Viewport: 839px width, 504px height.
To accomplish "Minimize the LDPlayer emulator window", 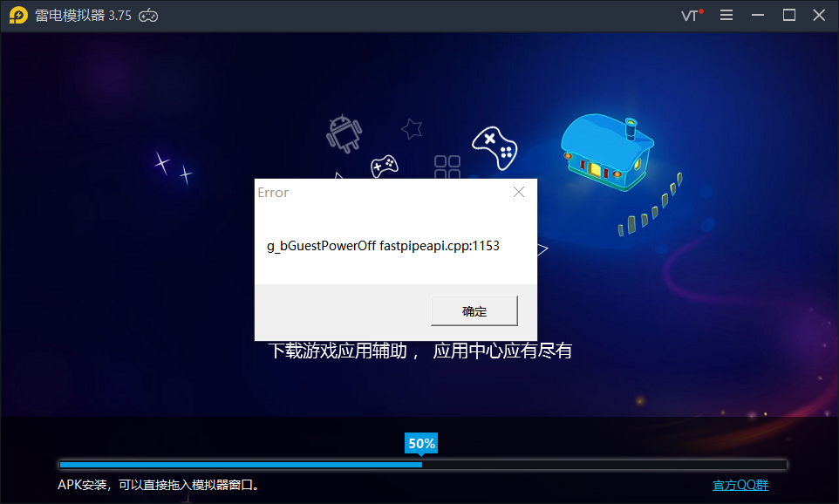I will (757, 15).
